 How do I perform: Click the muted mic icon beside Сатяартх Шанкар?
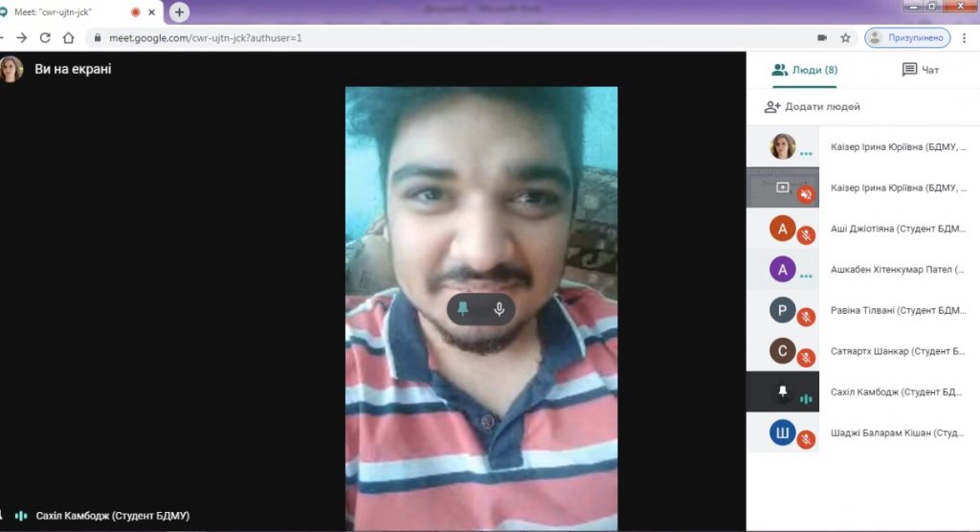807,357
